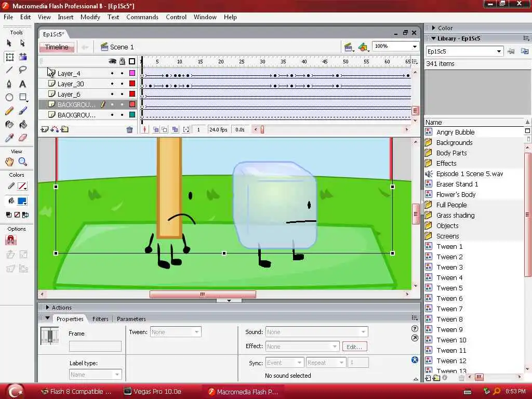
Task: Open the Control menu
Action: [x=176, y=17]
